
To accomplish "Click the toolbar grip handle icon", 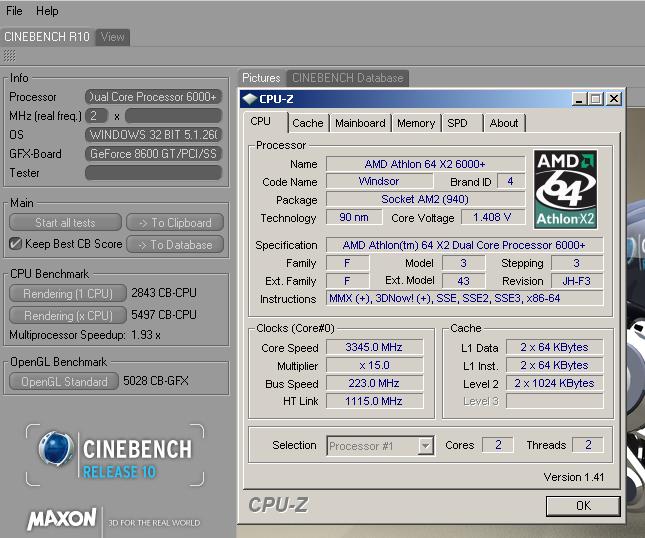I will (x=9, y=56).
